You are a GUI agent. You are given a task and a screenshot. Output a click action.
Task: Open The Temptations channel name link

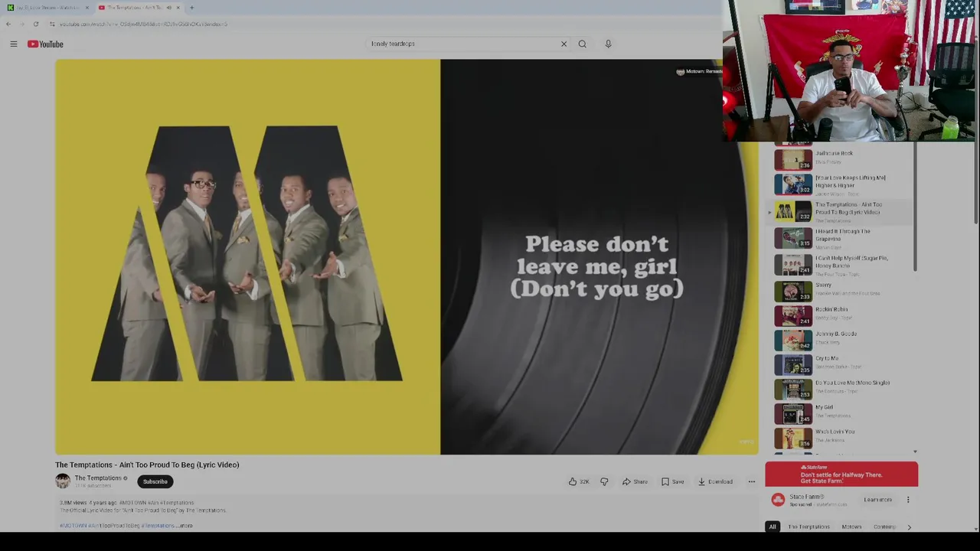tap(98, 478)
